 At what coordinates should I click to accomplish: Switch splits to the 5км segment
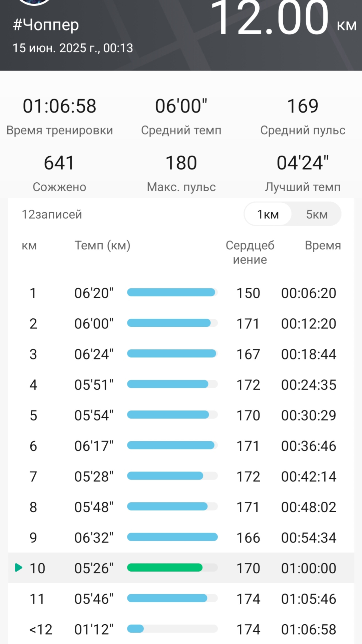[317, 214]
